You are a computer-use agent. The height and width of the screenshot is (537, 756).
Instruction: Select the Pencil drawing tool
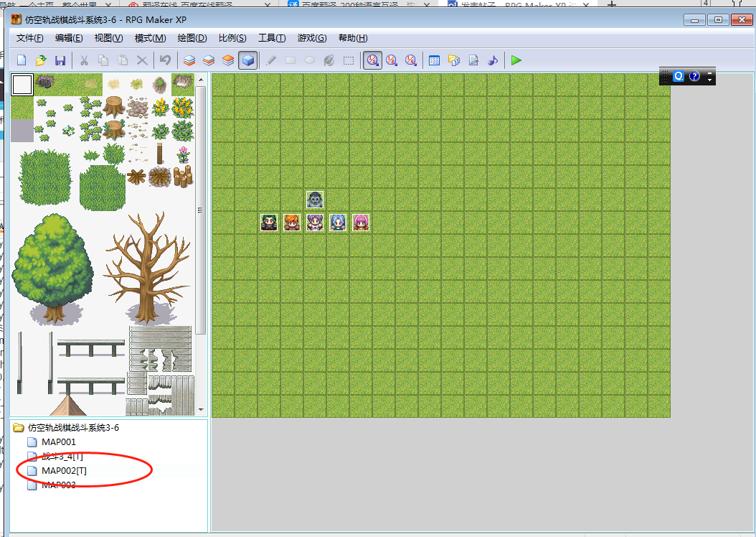click(x=271, y=60)
